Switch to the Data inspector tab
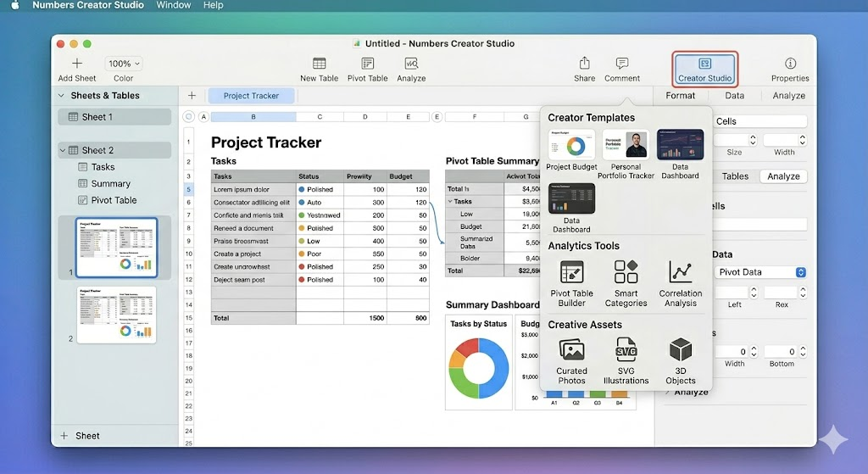868x474 pixels. tap(735, 95)
